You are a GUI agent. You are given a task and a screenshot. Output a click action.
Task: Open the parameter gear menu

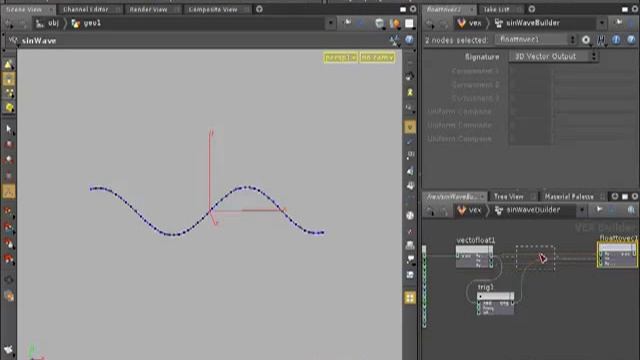pyautogui.click(x=586, y=40)
